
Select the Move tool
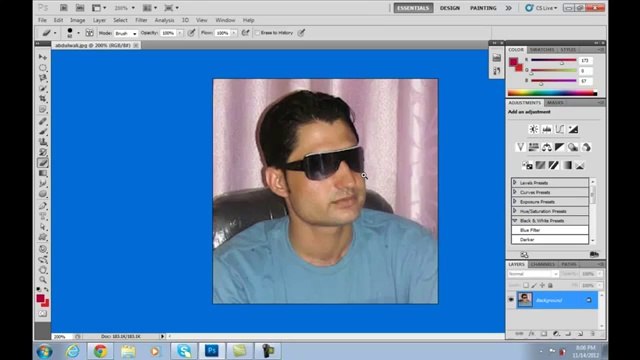[x=43, y=57]
